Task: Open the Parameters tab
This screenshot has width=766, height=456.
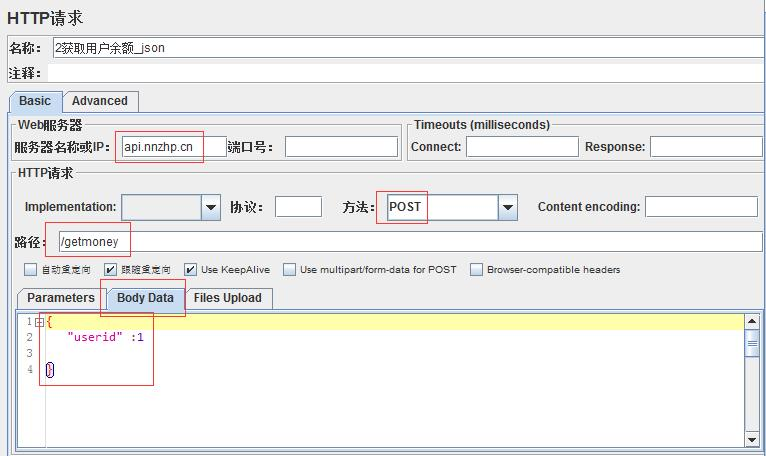Action: pos(61,298)
